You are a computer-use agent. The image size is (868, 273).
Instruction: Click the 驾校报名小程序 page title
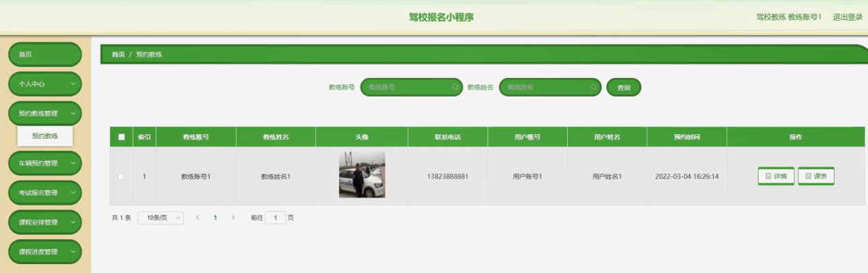click(x=441, y=17)
